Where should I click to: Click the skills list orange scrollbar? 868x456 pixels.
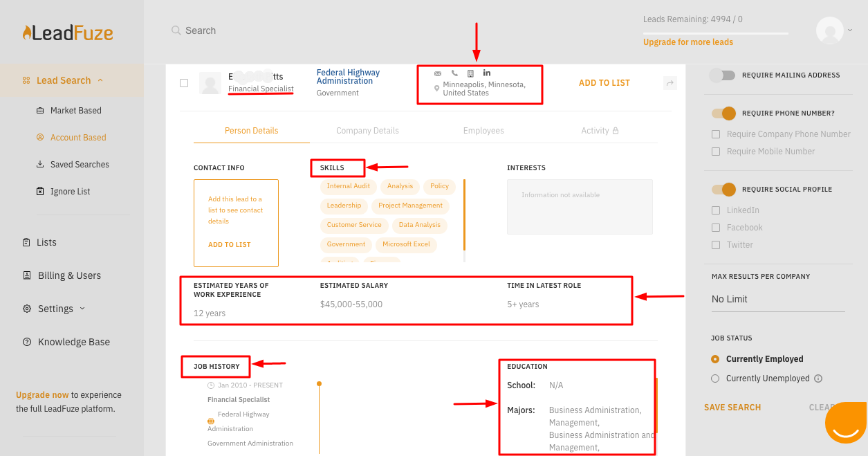pos(464,215)
